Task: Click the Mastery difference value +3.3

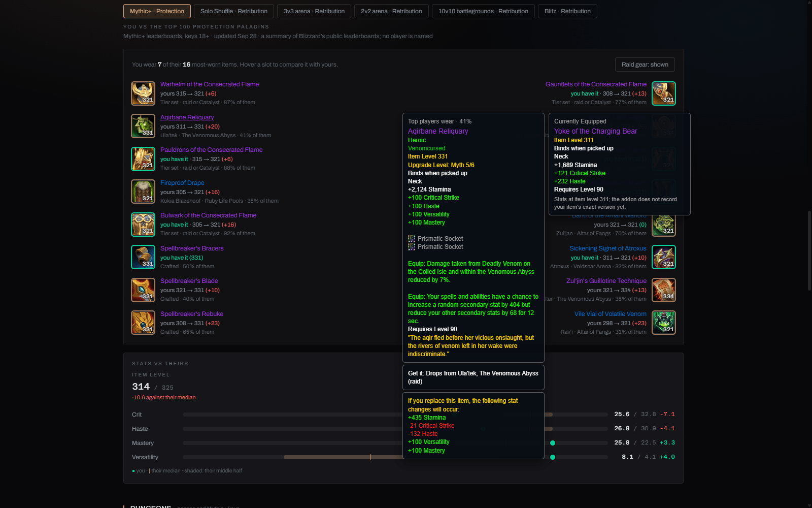Action: coord(667,443)
